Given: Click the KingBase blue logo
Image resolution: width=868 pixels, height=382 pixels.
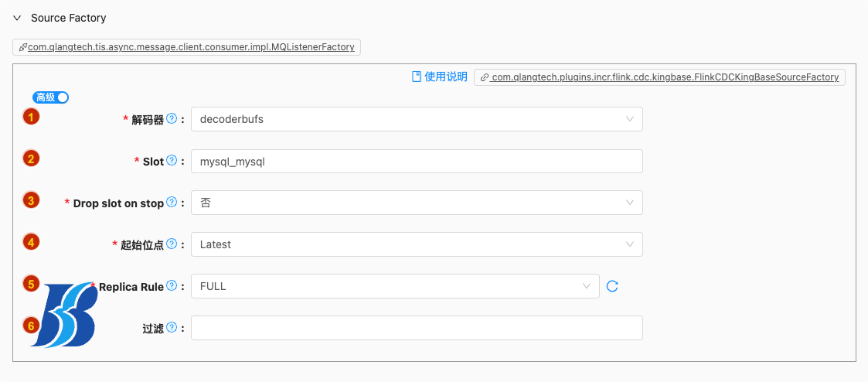Looking at the screenshot, I should pos(68,315).
